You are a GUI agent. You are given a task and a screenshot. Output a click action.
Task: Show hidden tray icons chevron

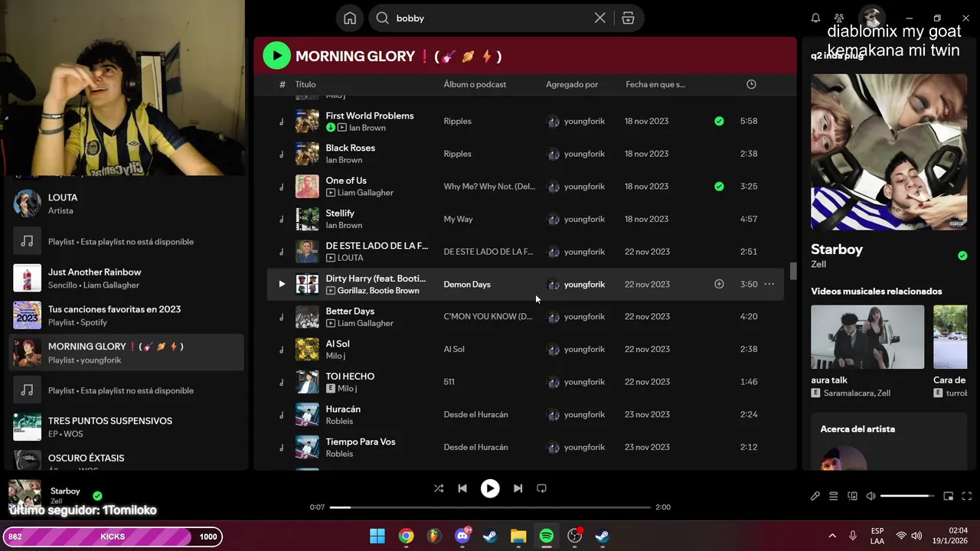pyautogui.click(x=832, y=536)
